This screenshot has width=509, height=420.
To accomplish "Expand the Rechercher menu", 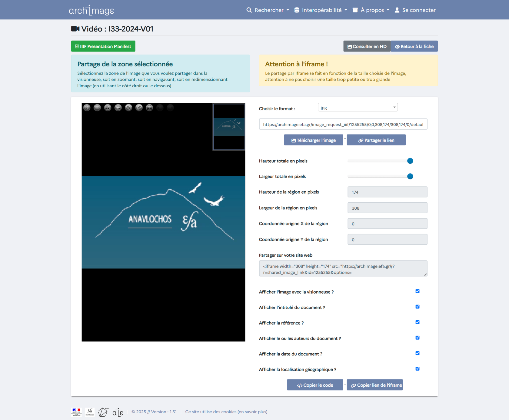I will [268, 10].
